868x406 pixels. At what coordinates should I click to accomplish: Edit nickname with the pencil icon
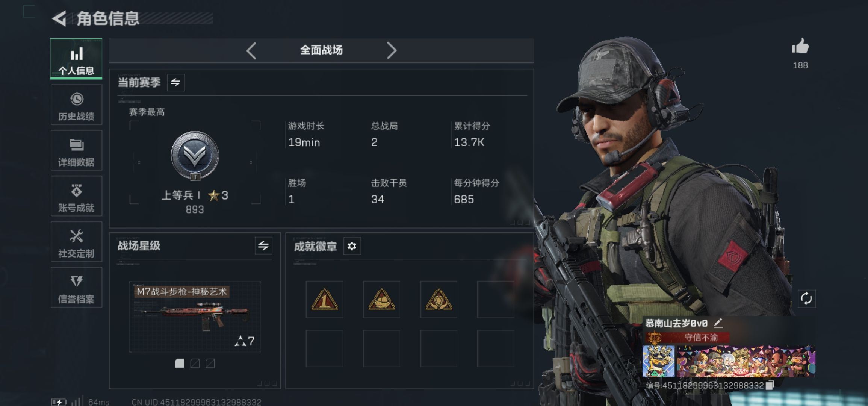click(718, 323)
